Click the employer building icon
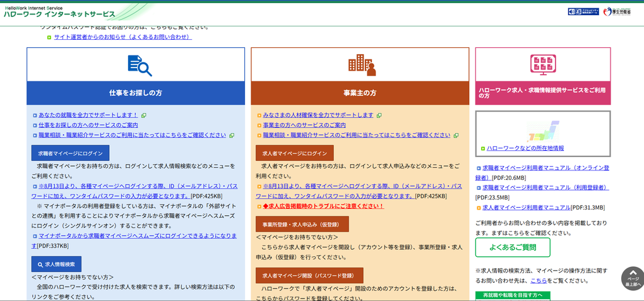 coord(361,64)
